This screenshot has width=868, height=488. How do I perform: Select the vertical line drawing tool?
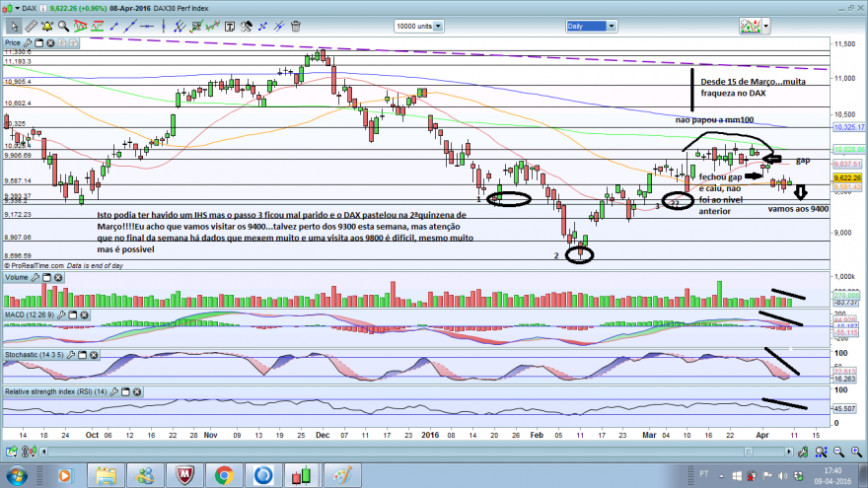164,26
